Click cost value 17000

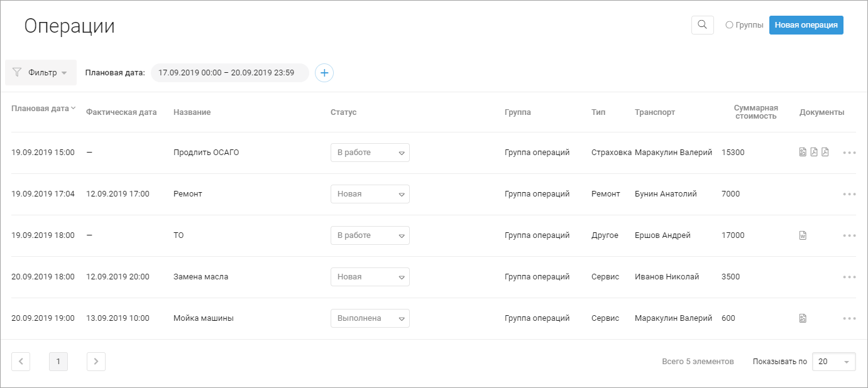click(733, 235)
